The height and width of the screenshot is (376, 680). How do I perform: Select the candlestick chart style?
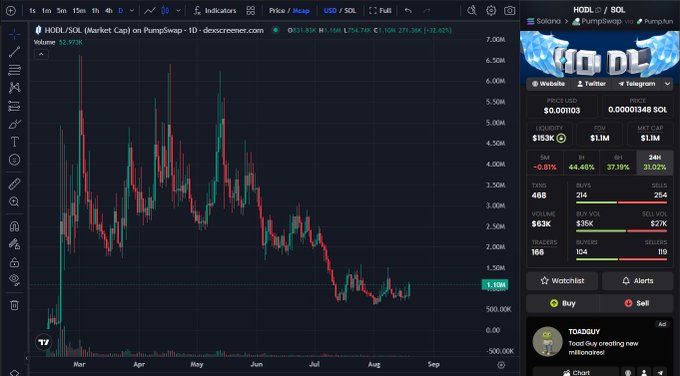[166, 10]
